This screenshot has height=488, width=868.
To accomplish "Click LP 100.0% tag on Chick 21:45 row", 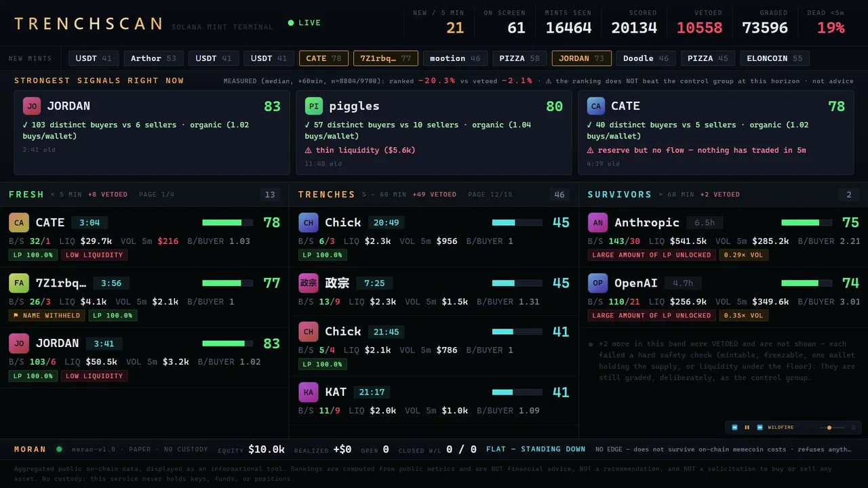I will [x=323, y=364].
